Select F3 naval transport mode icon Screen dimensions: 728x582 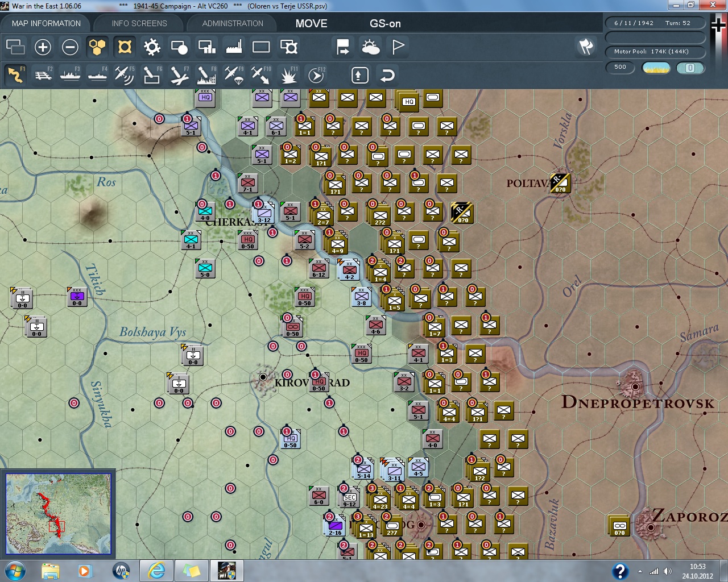click(70, 75)
